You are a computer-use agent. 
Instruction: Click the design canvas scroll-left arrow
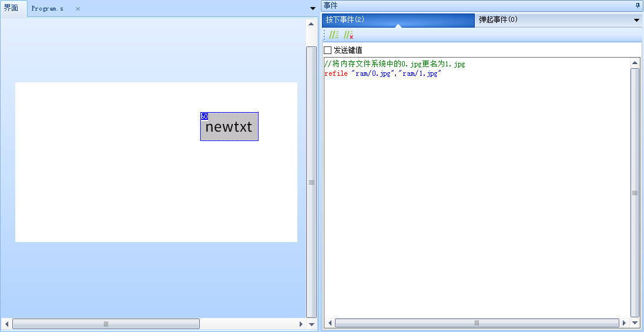pos(6,324)
